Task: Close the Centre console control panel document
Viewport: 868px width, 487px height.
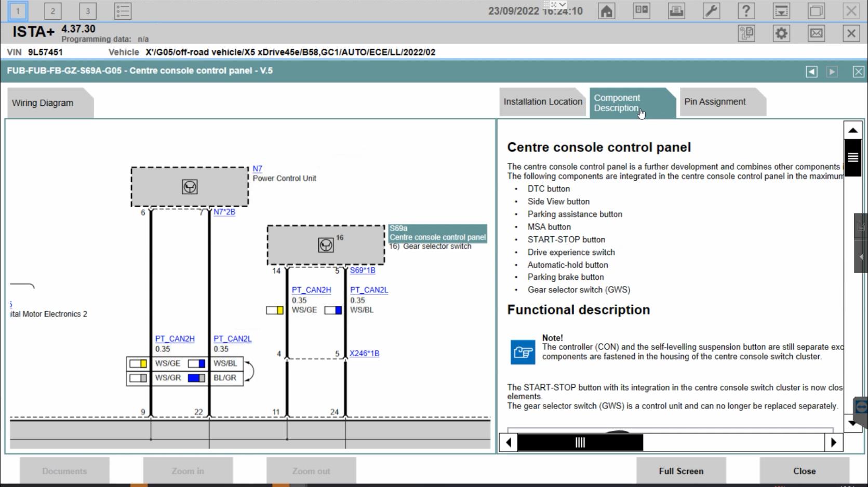Action: (x=859, y=72)
